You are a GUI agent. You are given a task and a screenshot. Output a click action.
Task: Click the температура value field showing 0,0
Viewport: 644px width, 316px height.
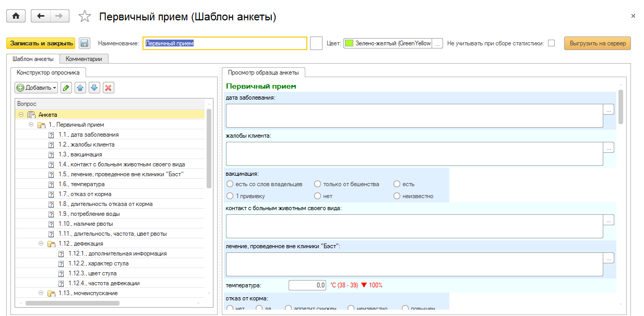click(308, 285)
